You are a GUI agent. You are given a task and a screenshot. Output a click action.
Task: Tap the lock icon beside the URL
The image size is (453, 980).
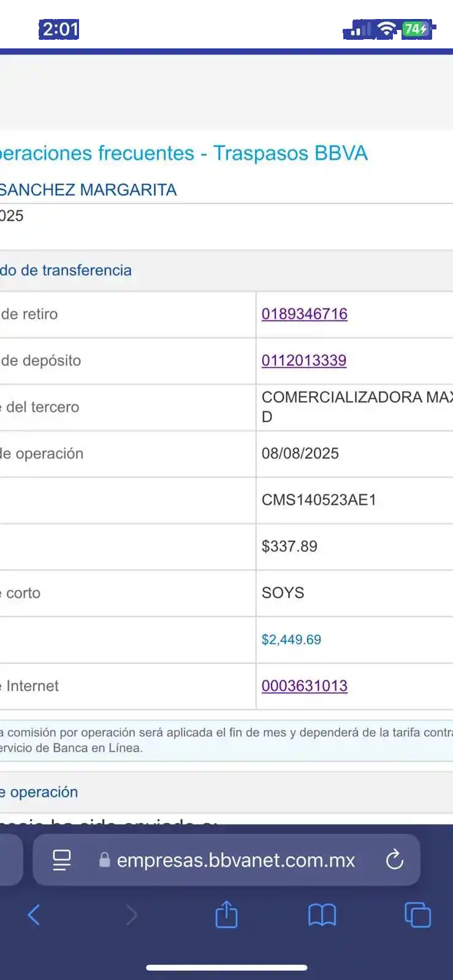coord(105,860)
